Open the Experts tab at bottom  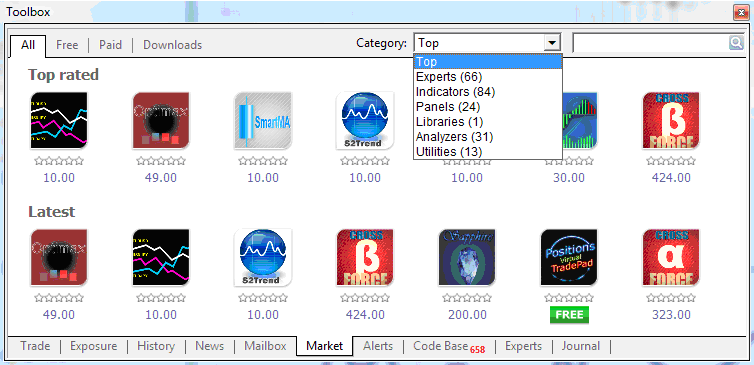pos(523,346)
